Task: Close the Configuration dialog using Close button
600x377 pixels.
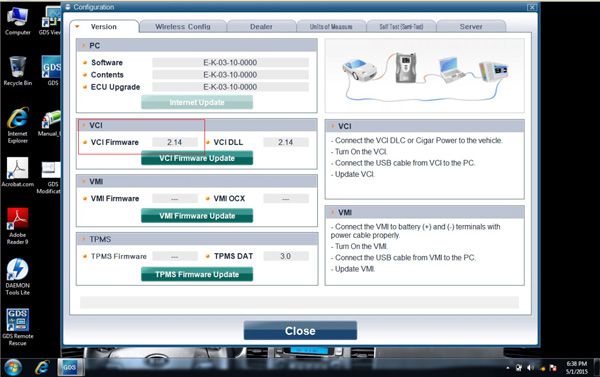Action: tap(300, 331)
